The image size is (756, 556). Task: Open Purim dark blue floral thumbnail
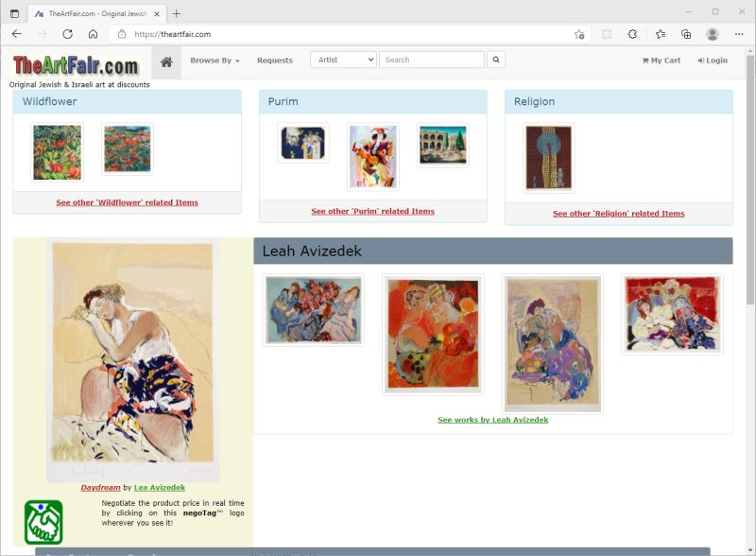[x=303, y=143]
